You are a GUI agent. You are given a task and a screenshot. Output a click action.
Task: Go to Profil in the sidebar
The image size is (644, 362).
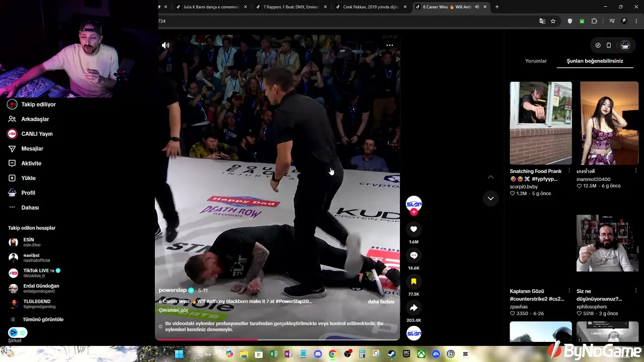pyautogui.click(x=22, y=193)
